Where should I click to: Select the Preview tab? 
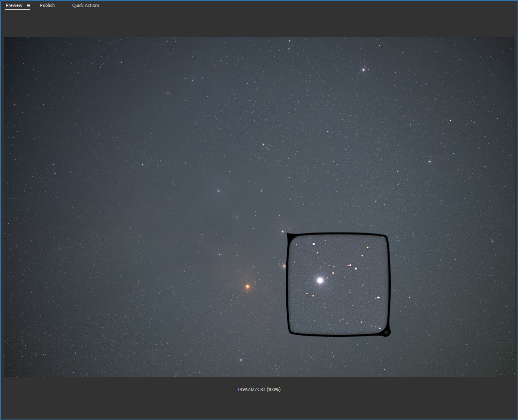(x=14, y=5)
